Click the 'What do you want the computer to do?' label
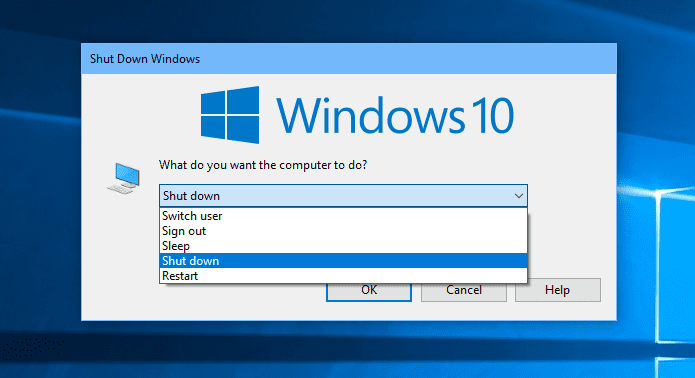 coord(263,165)
